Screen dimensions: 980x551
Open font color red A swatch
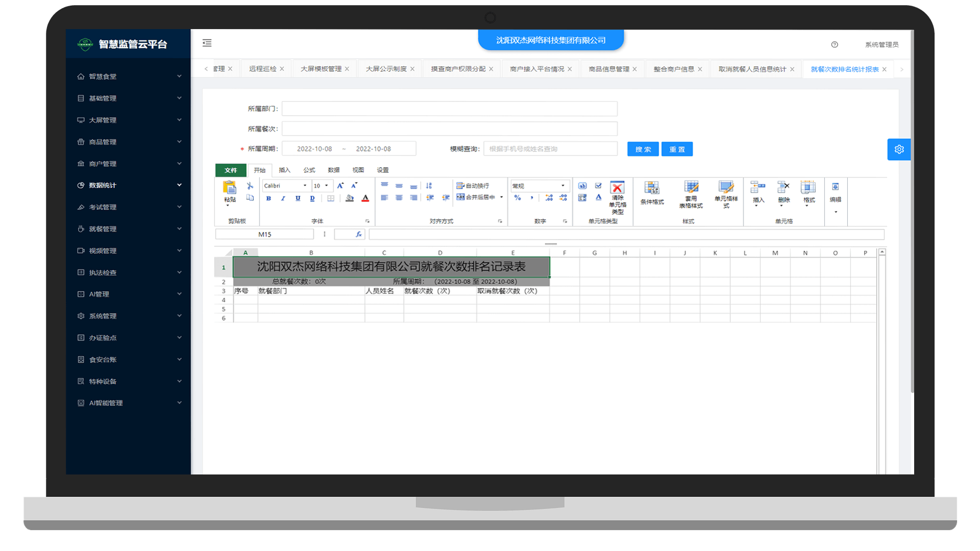(x=365, y=198)
